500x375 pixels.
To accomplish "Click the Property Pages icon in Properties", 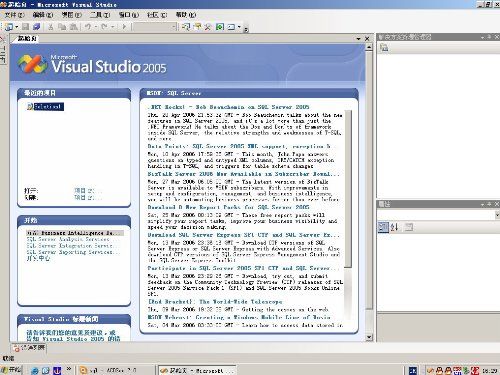I will (x=409, y=227).
